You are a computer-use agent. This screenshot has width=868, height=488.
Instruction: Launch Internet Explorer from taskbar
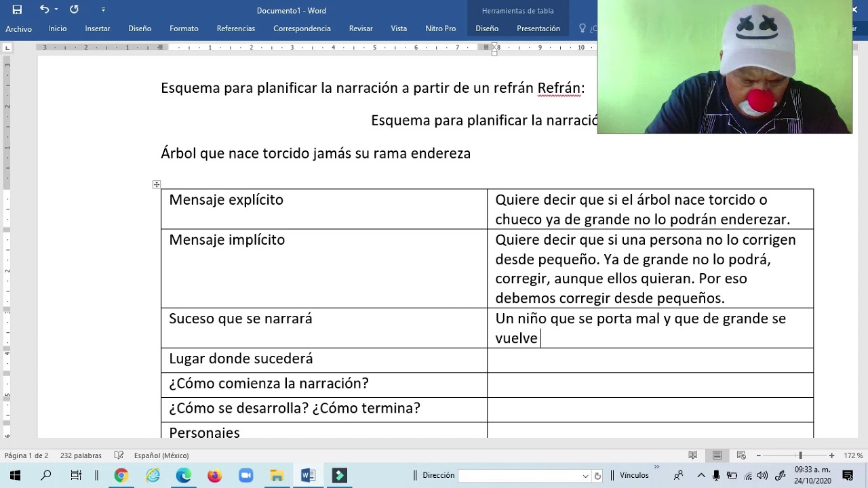(153, 476)
